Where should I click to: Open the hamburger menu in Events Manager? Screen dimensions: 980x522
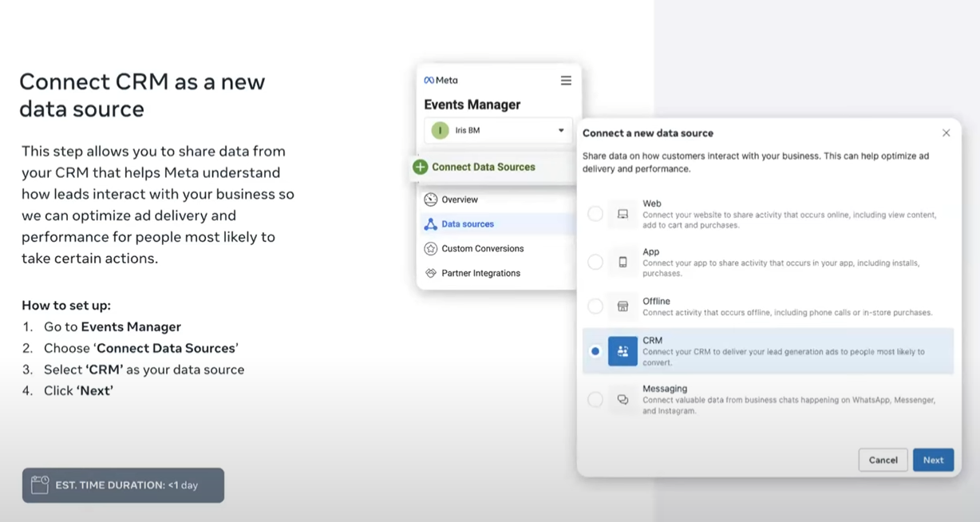coord(566,81)
